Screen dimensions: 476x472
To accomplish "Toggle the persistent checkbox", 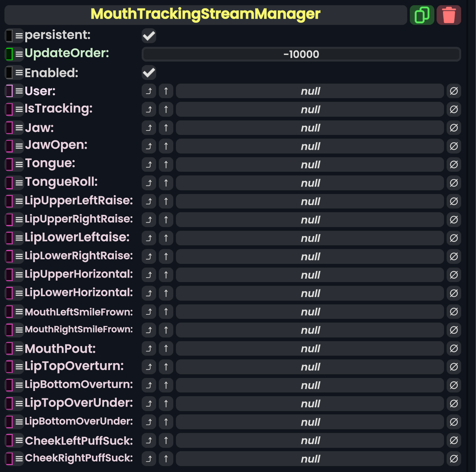I will pos(149,36).
